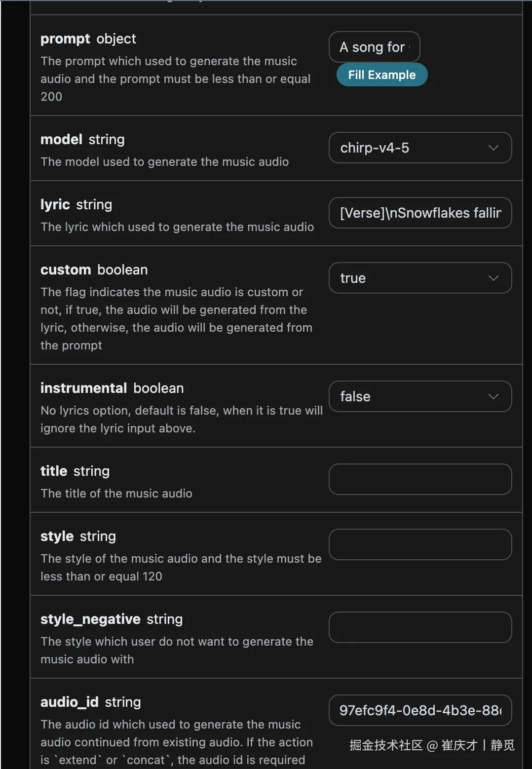Click the bold 'custom' parameter name

[66, 270]
